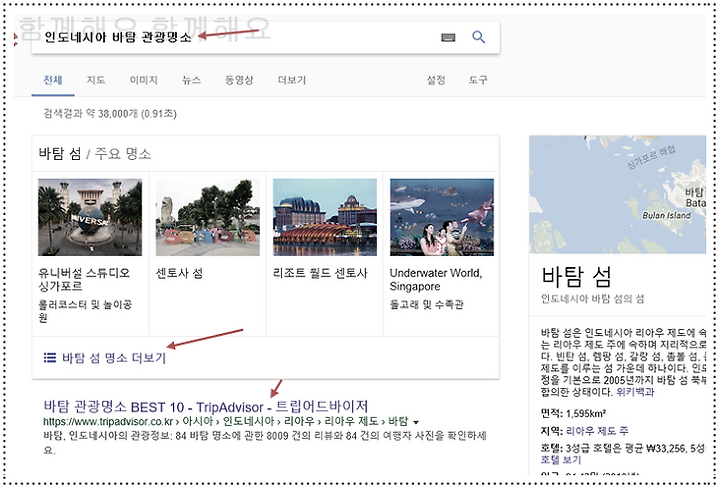Viewport: 720px width, 489px height.
Task: Switch to the 지도 tab
Action: [x=96, y=80]
